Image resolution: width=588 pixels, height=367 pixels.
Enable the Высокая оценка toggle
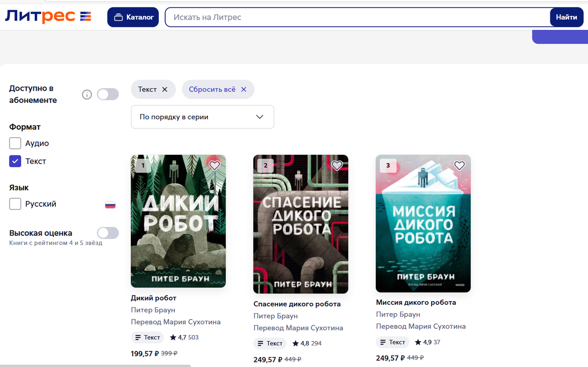coord(108,233)
